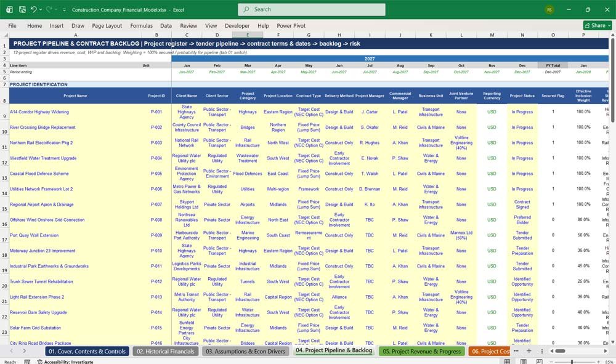Image resolution: width=616 pixels, height=364 pixels.
Task: Click the macro recording status bar icon
Action: point(27,362)
